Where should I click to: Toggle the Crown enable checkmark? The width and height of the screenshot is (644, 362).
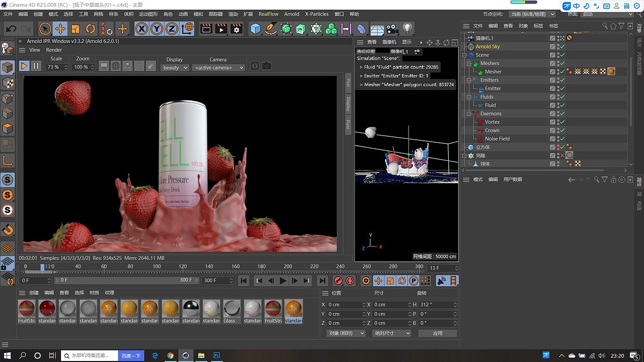(563, 130)
